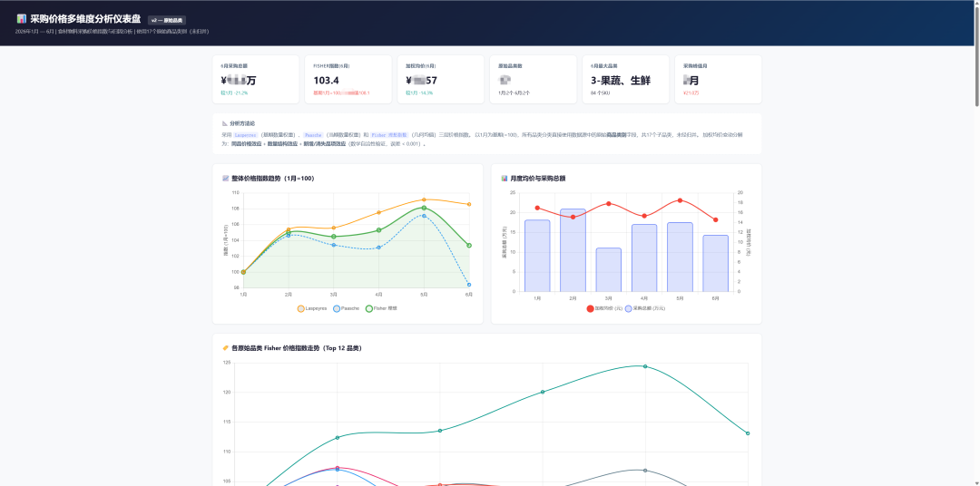
Task: Select the 原始品类数 summary card
Action: (534, 79)
